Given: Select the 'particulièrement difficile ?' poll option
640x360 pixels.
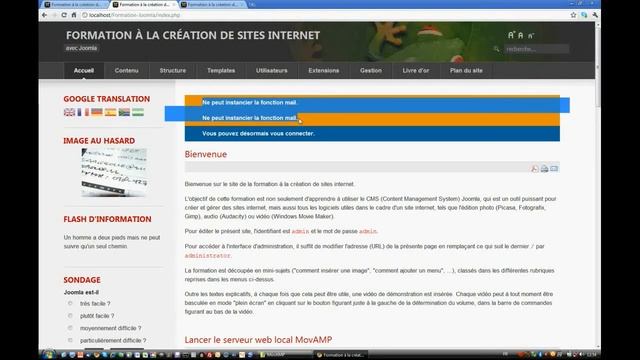Looking at the screenshot, I should [70, 340].
